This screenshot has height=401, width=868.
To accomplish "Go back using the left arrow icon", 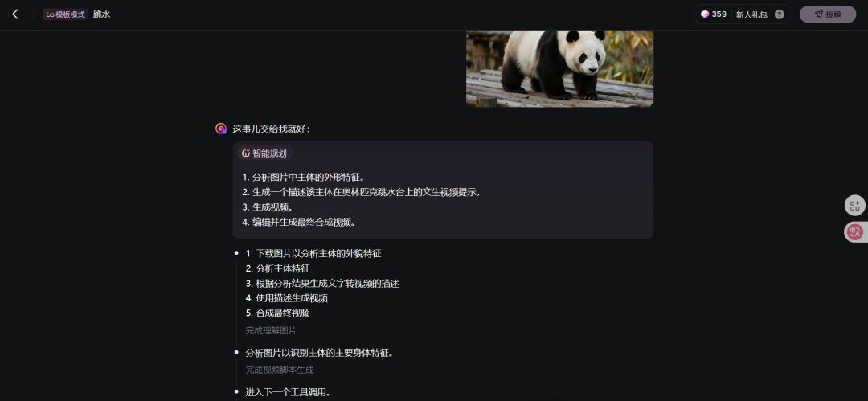I will pyautogui.click(x=15, y=14).
